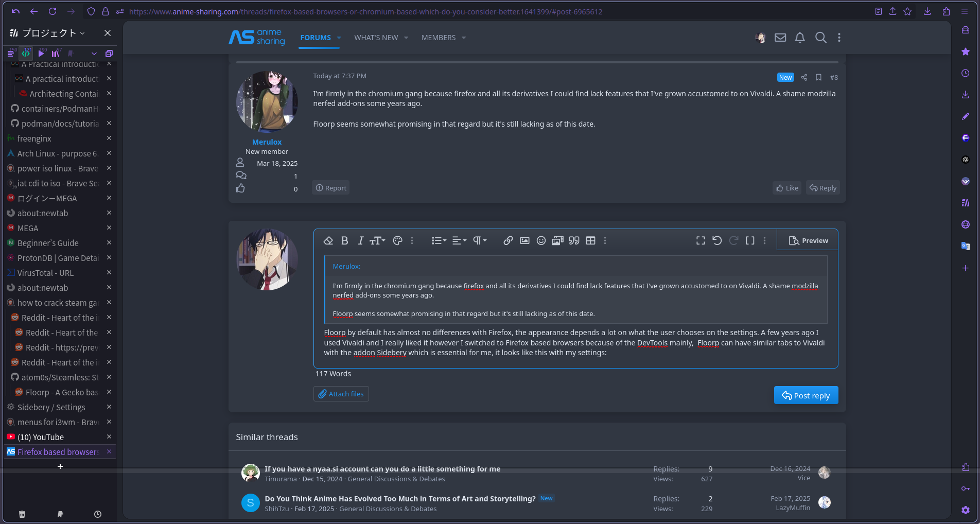Switch to Sidebery code panel tab

tap(26, 53)
